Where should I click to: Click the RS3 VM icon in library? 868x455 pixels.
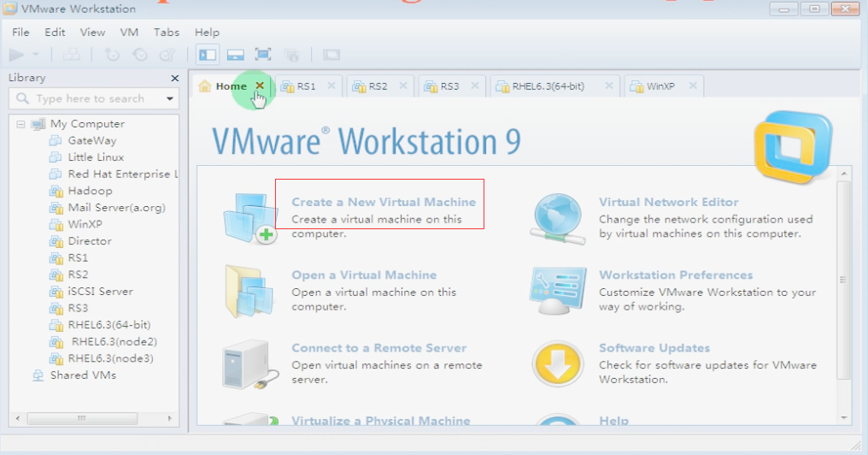[56, 309]
